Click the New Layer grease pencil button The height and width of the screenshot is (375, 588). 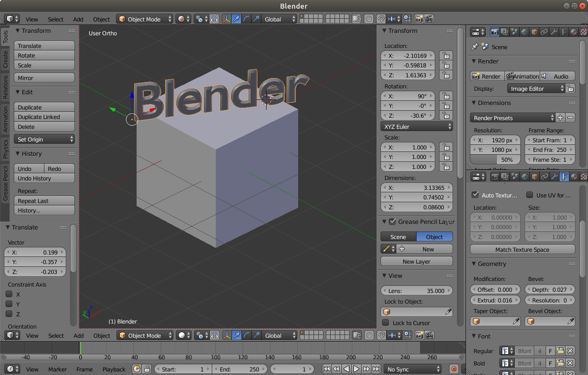coord(417,262)
